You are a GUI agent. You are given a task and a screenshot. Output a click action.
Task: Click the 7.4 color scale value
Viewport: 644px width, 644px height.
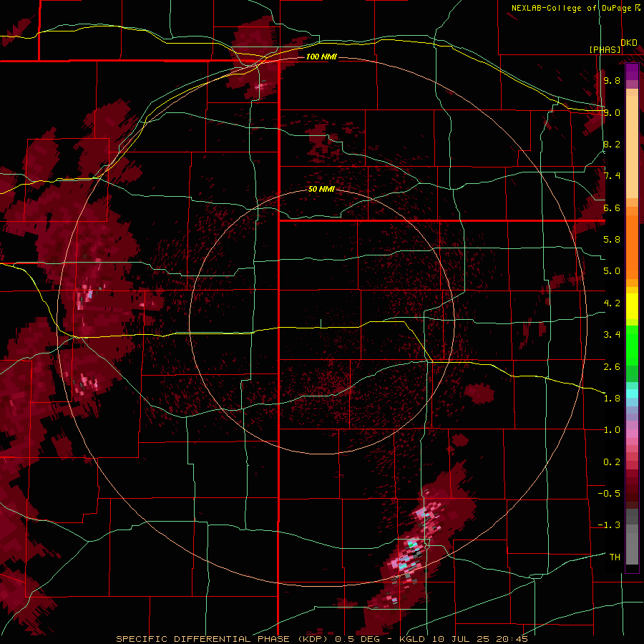612,176
